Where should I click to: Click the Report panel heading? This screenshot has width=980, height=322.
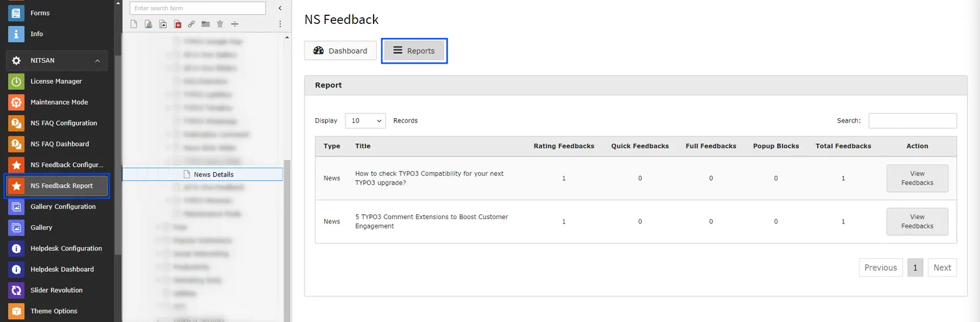tap(328, 85)
